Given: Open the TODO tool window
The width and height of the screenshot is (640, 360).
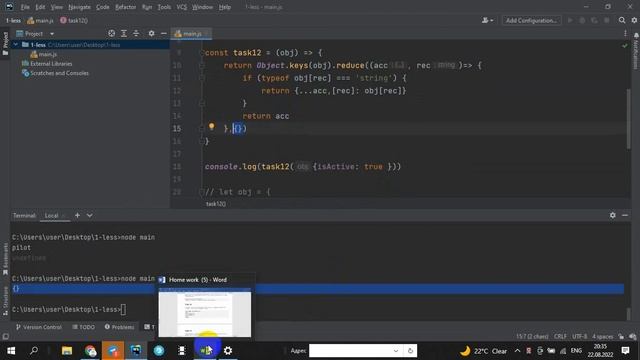Looking at the screenshot, I should (x=84, y=327).
